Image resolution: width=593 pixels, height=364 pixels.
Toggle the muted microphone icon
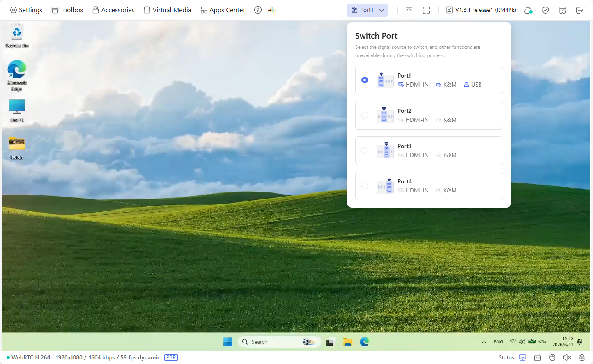pos(582,357)
